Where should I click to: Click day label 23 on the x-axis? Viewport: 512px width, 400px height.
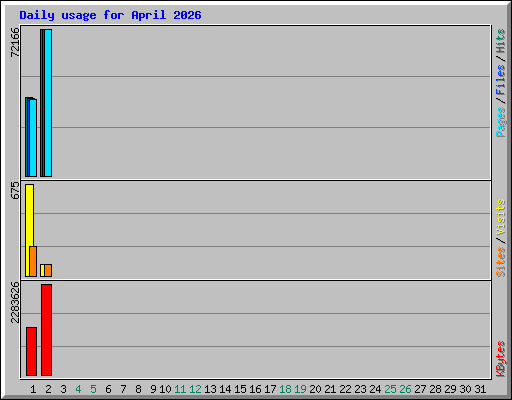(x=360, y=389)
